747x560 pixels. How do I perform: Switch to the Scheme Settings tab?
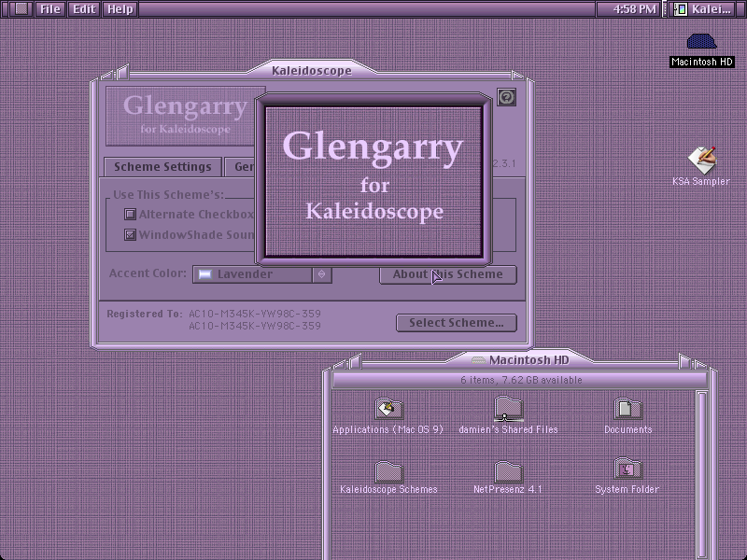pos(162,167)
